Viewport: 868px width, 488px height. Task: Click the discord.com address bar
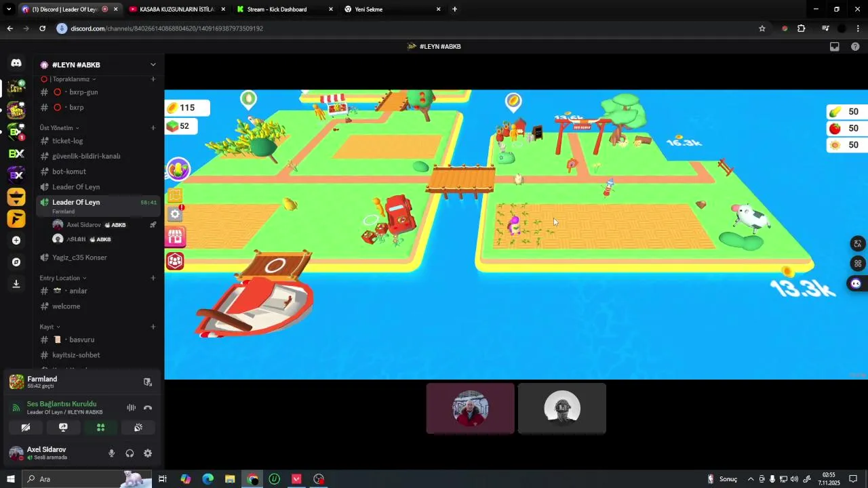pyautogui.click(x=403, y=28)
